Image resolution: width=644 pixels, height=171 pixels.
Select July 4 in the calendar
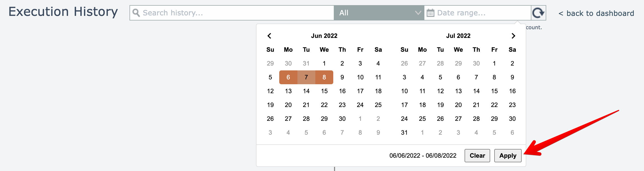pyautogui.click(x=422, y=77)
